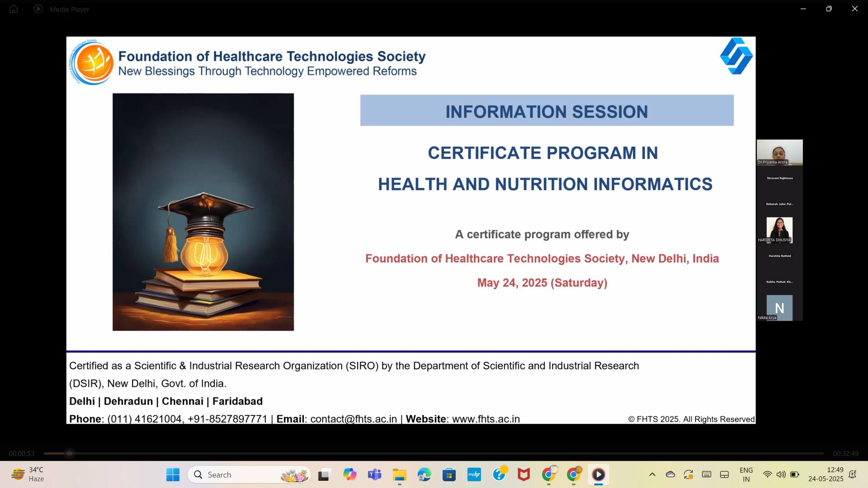
Task: Click Harshita Dhusiya's participant thumbnail
Action: pos(779,230)
